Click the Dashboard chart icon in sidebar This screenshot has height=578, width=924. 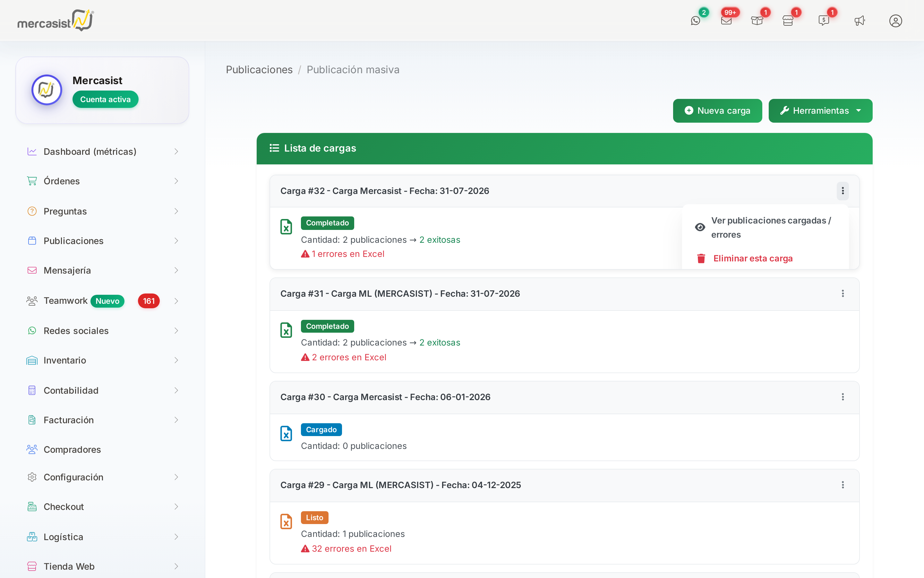(x=32, y=151)
